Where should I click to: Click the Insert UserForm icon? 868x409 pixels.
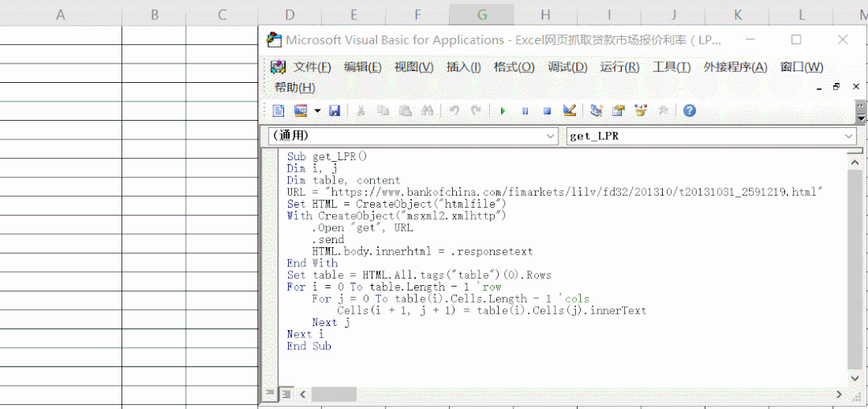tap(301, 111)
